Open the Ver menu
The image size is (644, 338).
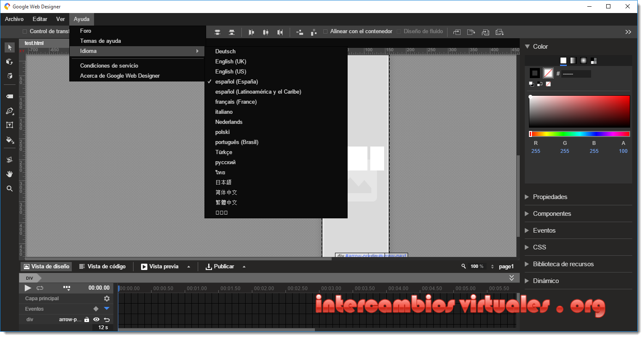60,19
